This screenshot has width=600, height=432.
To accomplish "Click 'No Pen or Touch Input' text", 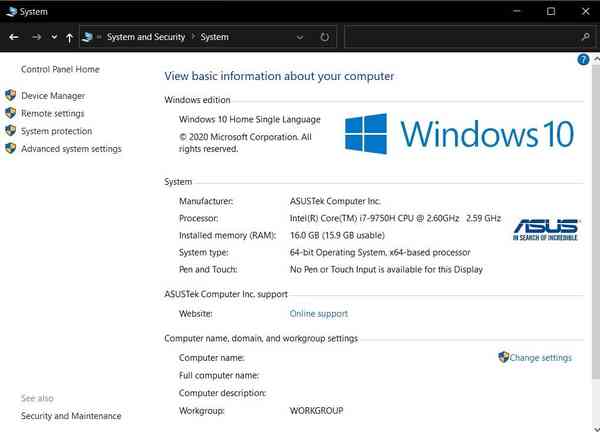I will pyautogui.click(x=386, y=269).
